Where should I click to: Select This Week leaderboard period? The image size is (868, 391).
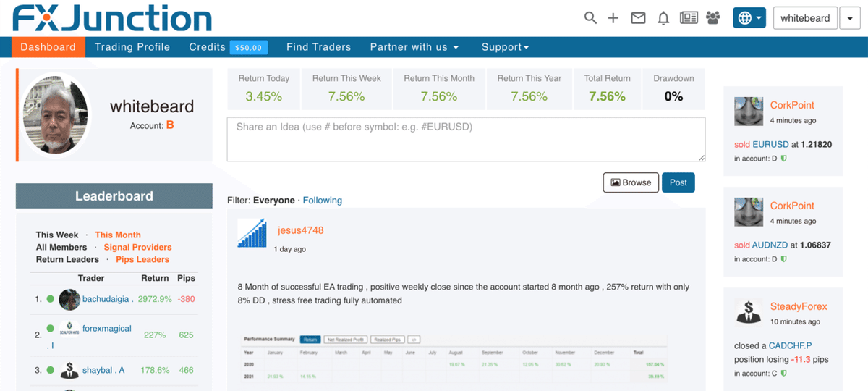pos(57,235)
